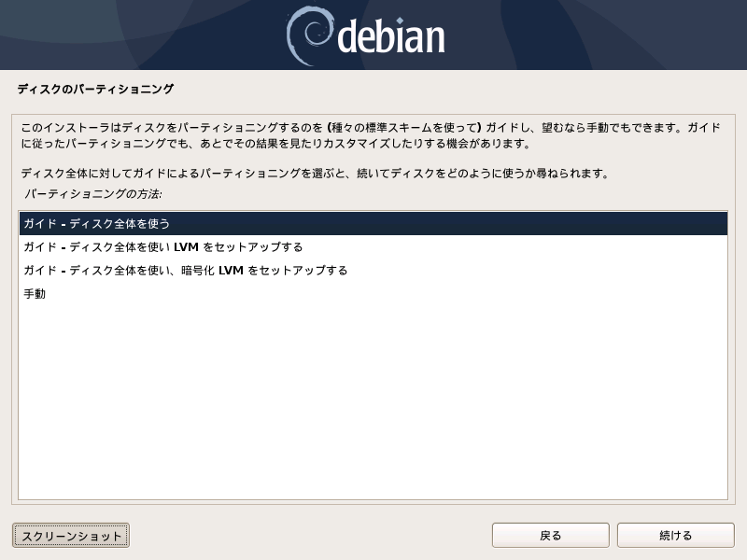Click the first installer description paragraph
The image size is (747, 560).
tap(371, 135)
